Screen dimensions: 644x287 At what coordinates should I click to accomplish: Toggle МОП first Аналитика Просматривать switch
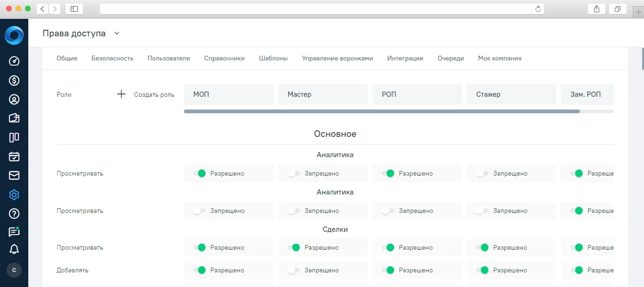tap(199, 173)
